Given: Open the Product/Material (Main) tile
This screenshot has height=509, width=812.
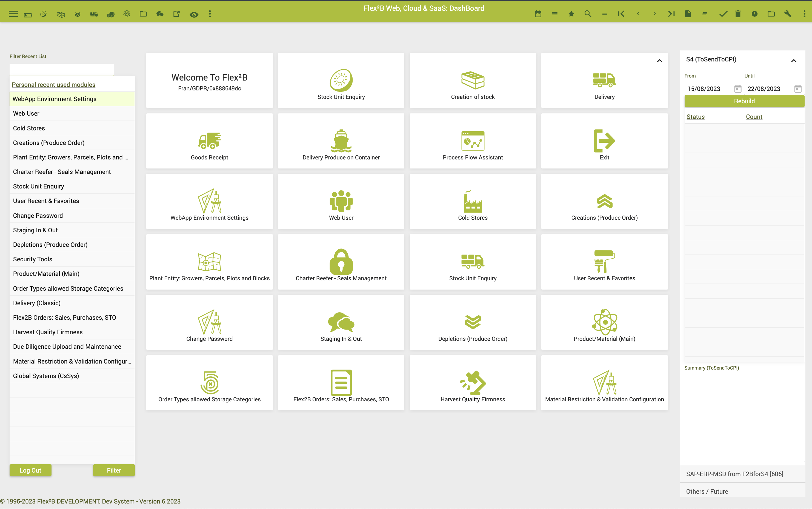Looking at the screenshot, I should (x=604, y=322).
